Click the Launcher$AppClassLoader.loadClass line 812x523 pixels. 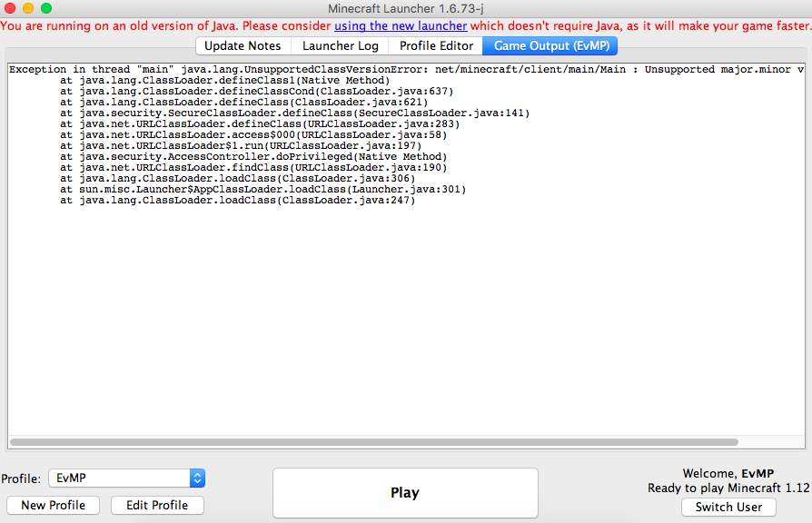[x=262, y=189]
